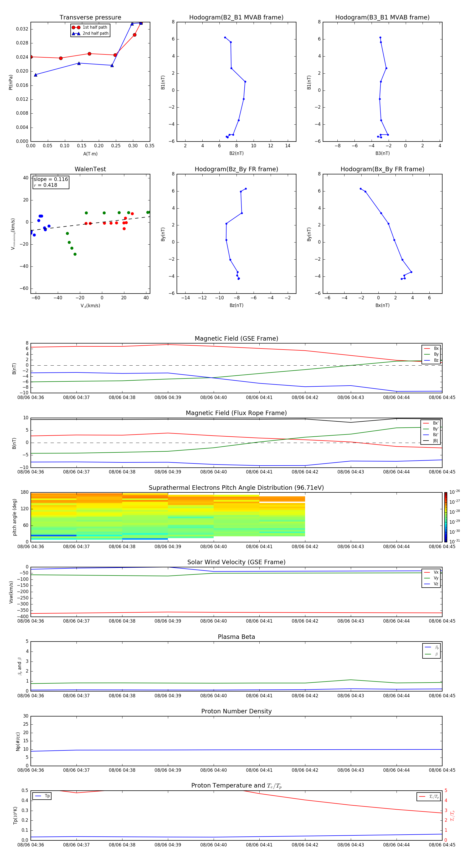Image resolution: width=473 pixels, height=868 pixels.
Task: Click the 'V_remaining(km/s)' y-axis label
Action: point(13,234)
